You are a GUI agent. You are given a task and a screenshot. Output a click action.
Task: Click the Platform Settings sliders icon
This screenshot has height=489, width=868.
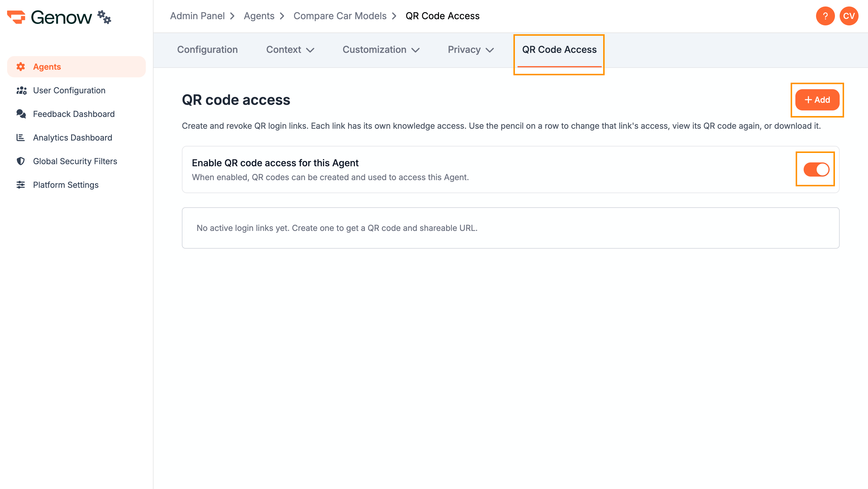(21, 185)
